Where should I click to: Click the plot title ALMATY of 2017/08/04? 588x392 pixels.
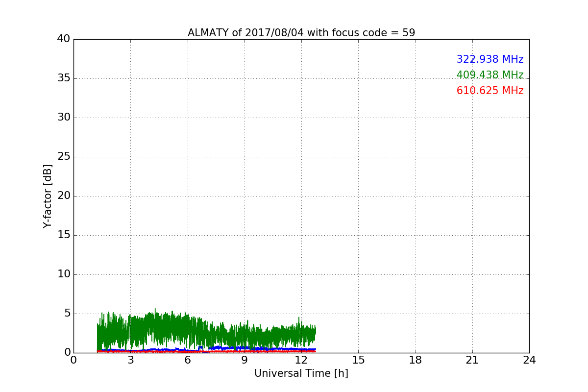(301, 33)
